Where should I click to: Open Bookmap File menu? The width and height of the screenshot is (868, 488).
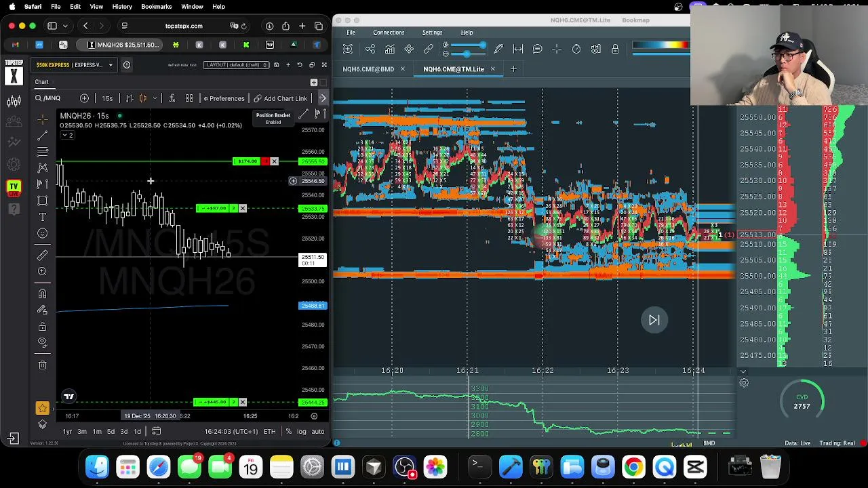point(351,33)
